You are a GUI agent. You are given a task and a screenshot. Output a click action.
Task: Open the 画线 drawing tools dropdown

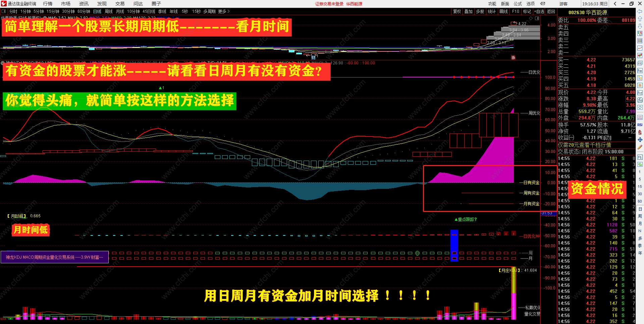(503, 11)
